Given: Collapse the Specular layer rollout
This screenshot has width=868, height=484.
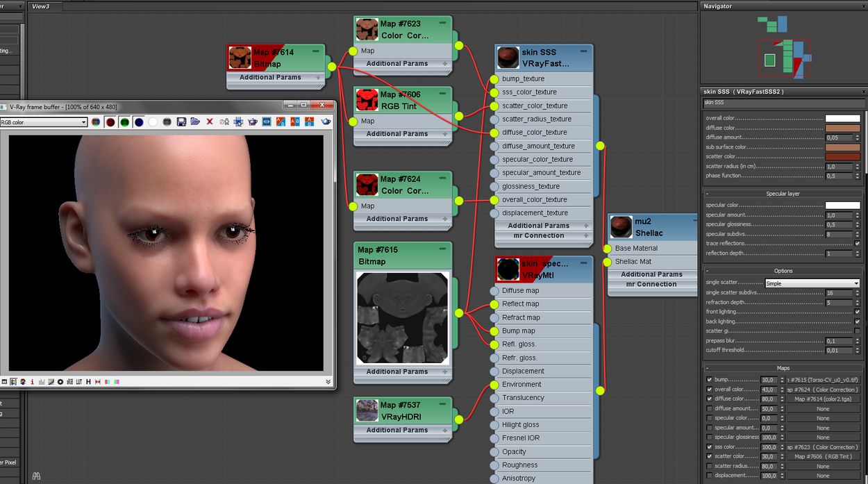Looking at the screenshot, I should [x=783, y=194].
